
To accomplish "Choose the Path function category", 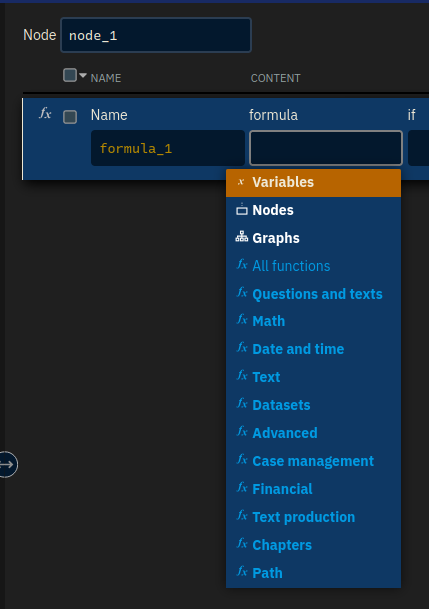I will click(267, 573).
